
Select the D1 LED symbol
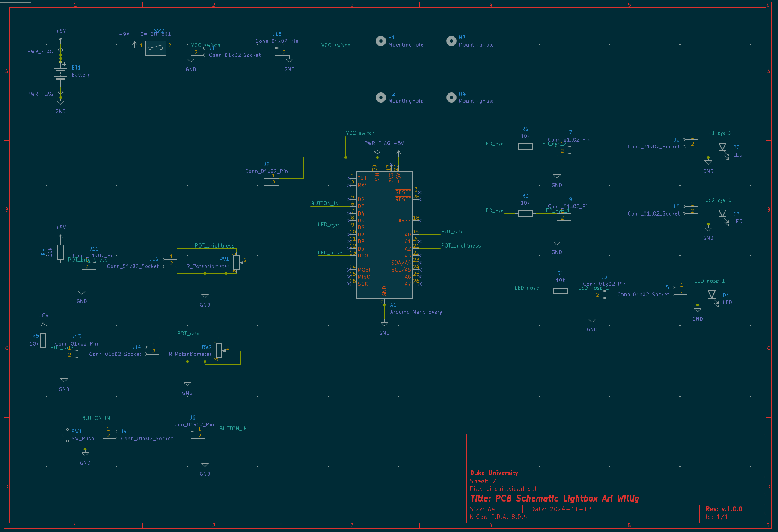point(712,295)
